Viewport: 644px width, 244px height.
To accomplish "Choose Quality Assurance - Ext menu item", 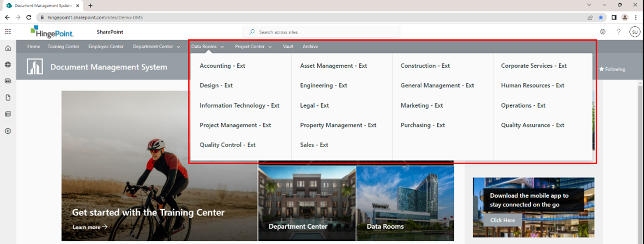I will pyautogui.click(x=532, y=125).
